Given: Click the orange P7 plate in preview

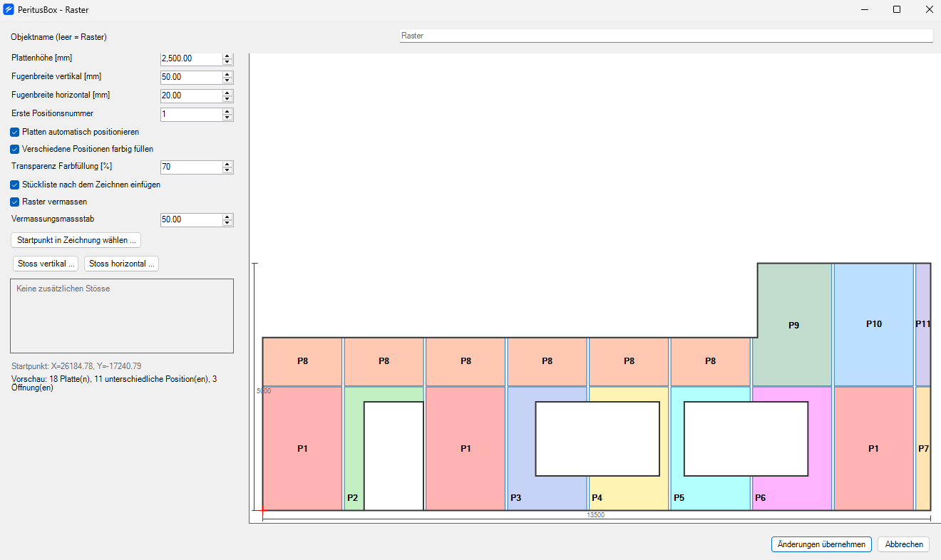Looking at the screenshot, I should pos(923,449).
